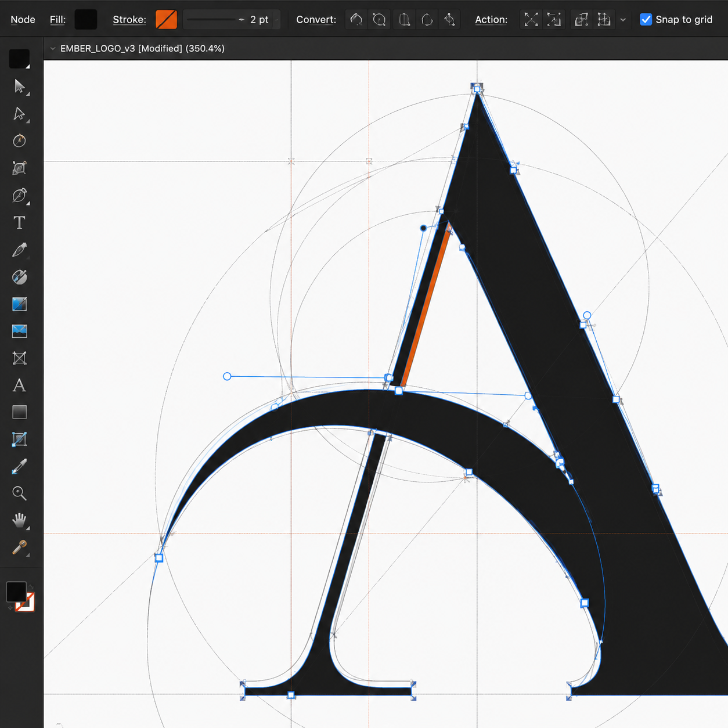Click the first Convert node type button
The image size is (728, 728).
(356, 20)
